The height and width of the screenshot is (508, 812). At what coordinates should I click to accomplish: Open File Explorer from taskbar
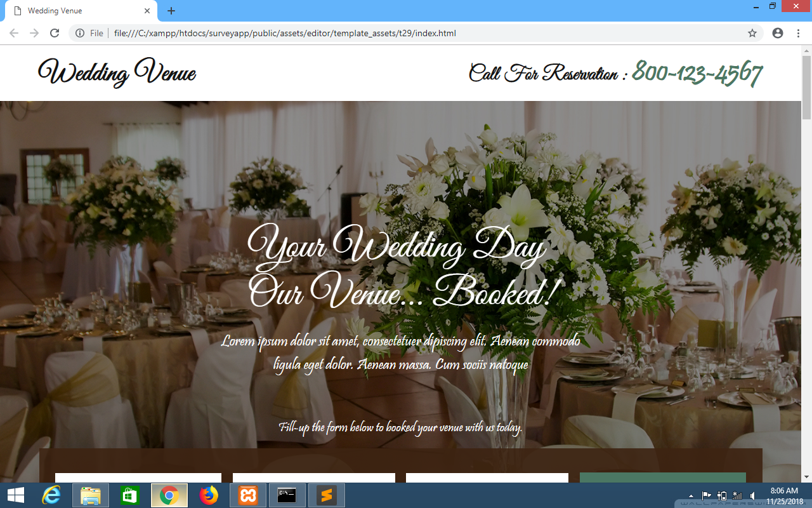(90, 495)
